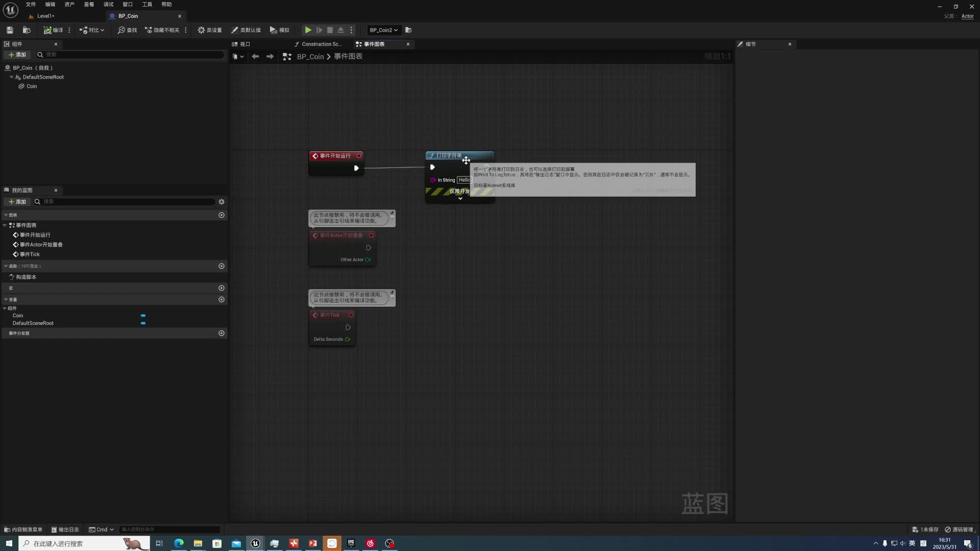The height and width of the screenshot is (551, 980).
Task: Open the 窗口 (Window) menu
Action: click(128, 4)
